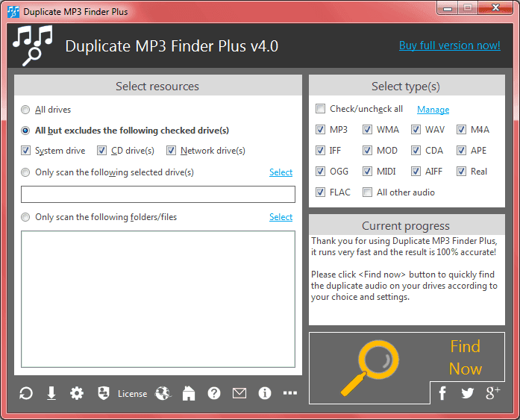Click the folders/files list box
This screenshot has height=420, width=520.
[158, 299]
